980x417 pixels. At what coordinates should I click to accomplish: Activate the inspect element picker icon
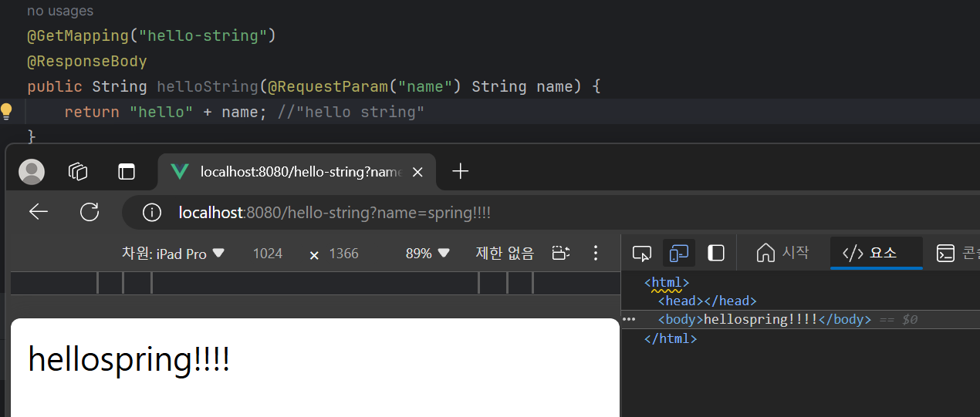click(642, 253)
